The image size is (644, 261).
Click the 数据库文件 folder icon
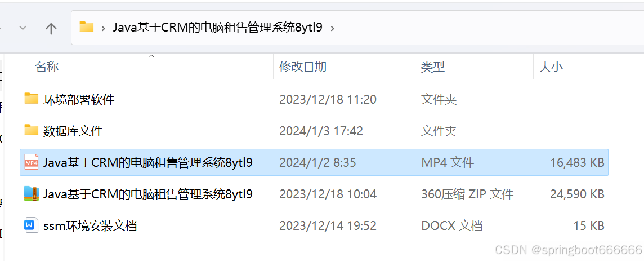(x=31, y=130)
